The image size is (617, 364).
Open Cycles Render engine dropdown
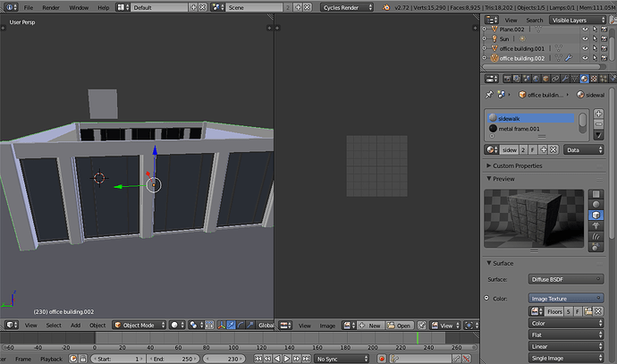(347, 7)
